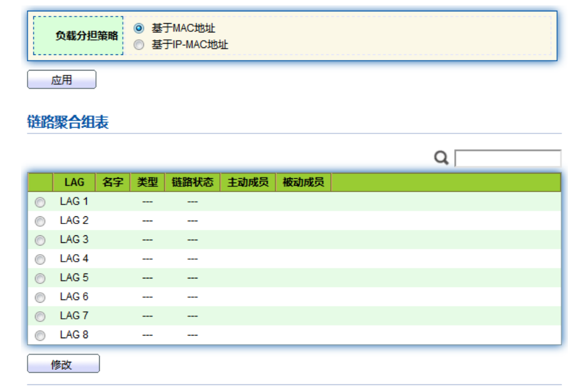Select the LAG 2 row radio button
Image resolution: width=583 pixels, height=392 pixels.
(40, 221)
